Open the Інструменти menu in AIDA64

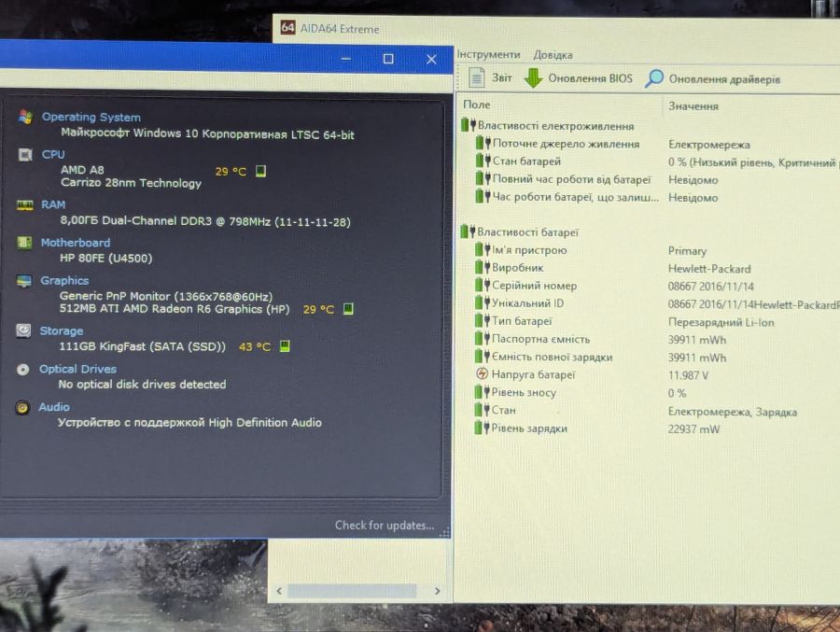(x=488, y=54)
